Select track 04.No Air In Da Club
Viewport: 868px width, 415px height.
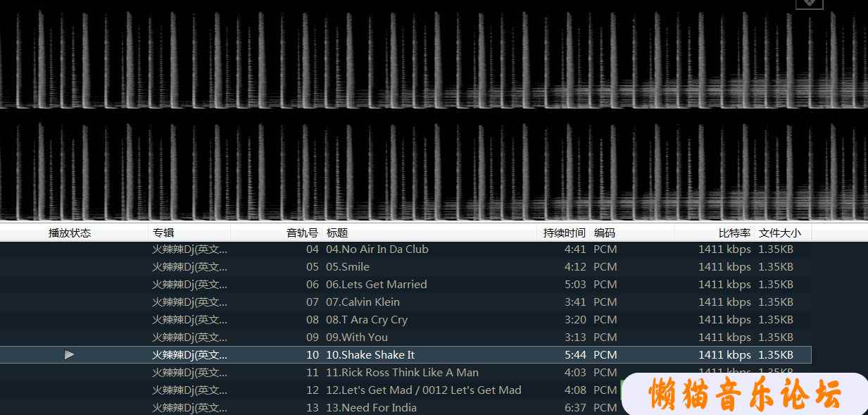[x=377, y=249]
